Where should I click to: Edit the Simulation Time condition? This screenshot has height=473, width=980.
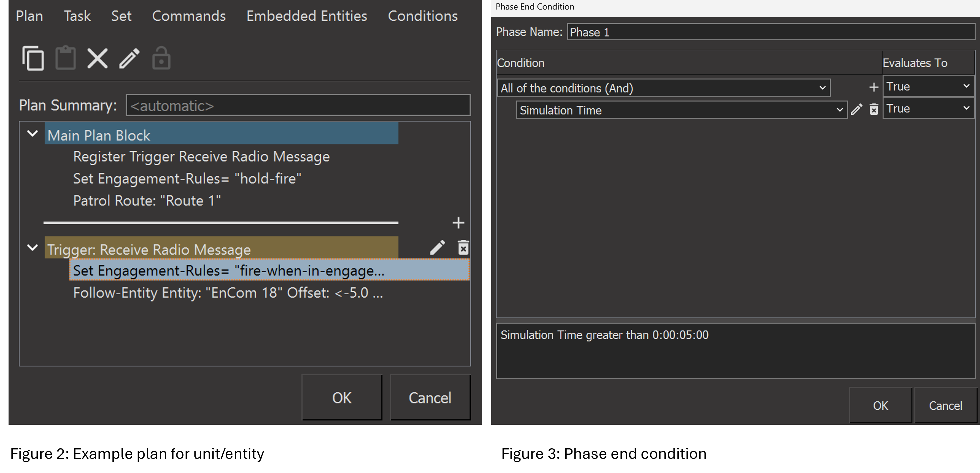pyautogui.click(x=856, y=110)
